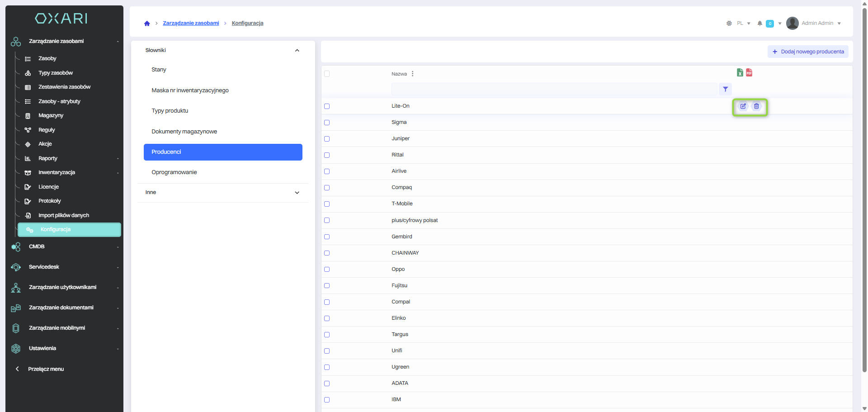Collapse the Słowniki section
This screenshot has height=412, width=868.
pyautogui.click(x=297, y=51)
